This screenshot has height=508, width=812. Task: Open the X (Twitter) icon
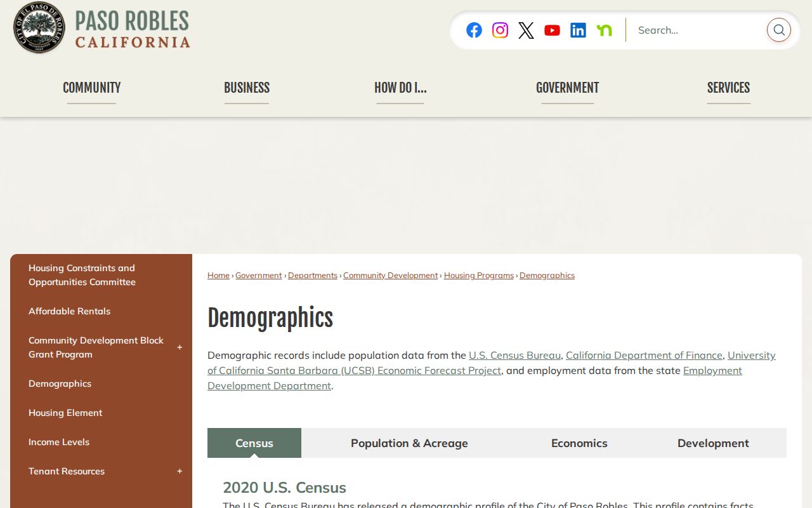526,30
